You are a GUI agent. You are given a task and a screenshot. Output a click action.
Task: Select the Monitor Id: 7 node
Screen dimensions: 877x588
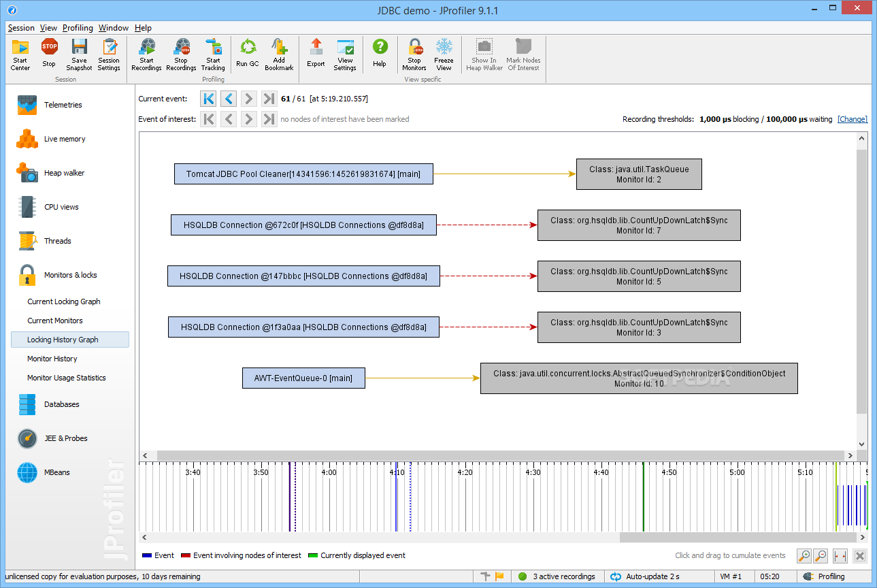(639, 225)
